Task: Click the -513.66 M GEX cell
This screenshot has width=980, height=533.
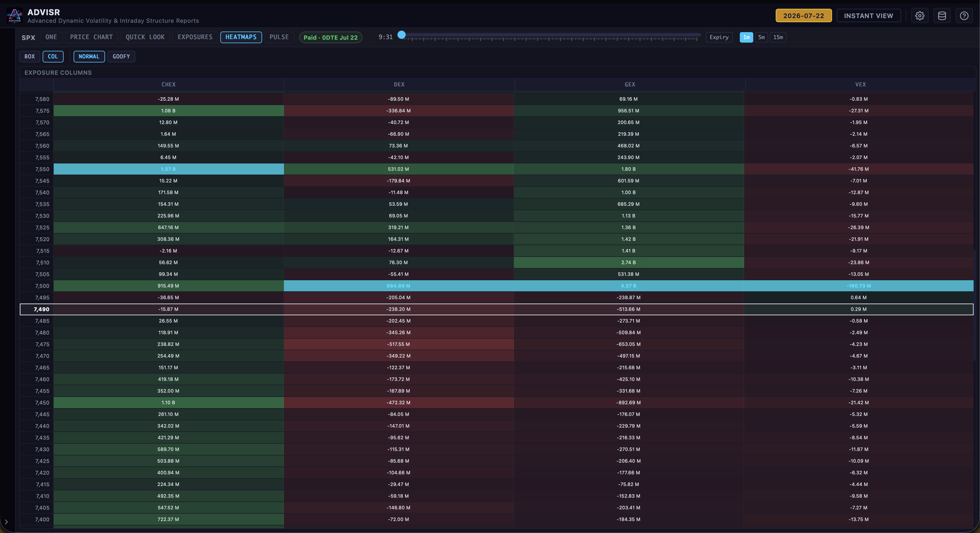Action: tap(629, 309)
